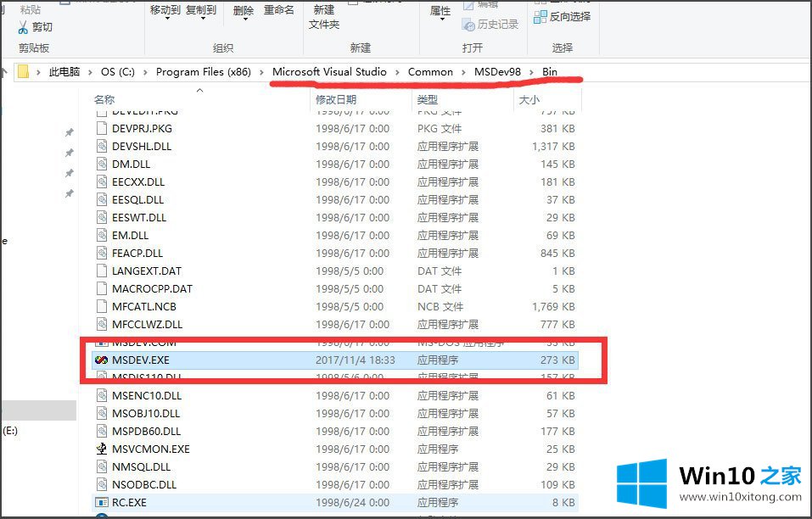Select the MSDEV.EXE application icon
This screenshot has width=812, height=519.
pyautogui.click(x=102, y=360)
